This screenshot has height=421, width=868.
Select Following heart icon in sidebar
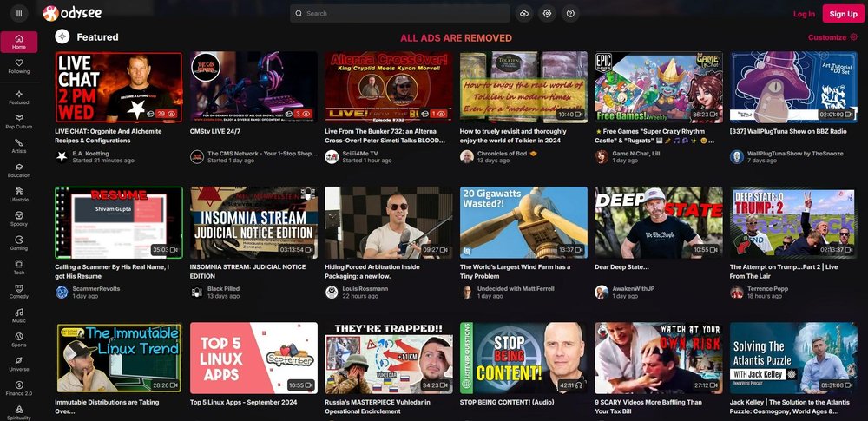click(19, 67)
